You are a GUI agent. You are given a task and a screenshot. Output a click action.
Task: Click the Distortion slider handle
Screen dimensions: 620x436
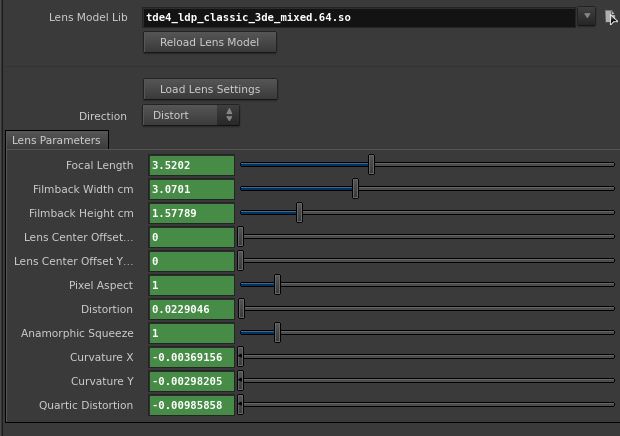tap(242, 308)
